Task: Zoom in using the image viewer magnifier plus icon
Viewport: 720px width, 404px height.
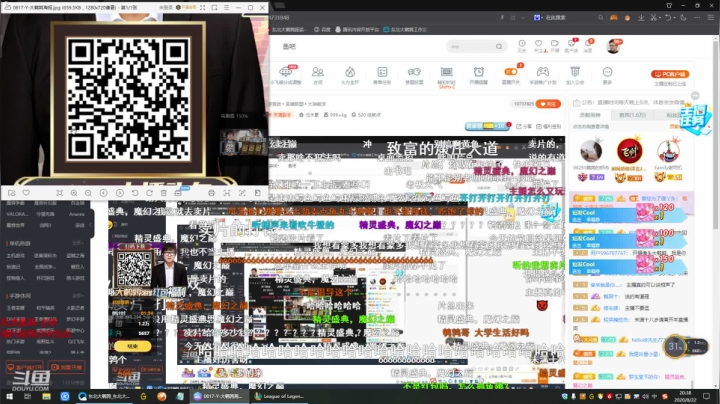Action: pos(73,193)
